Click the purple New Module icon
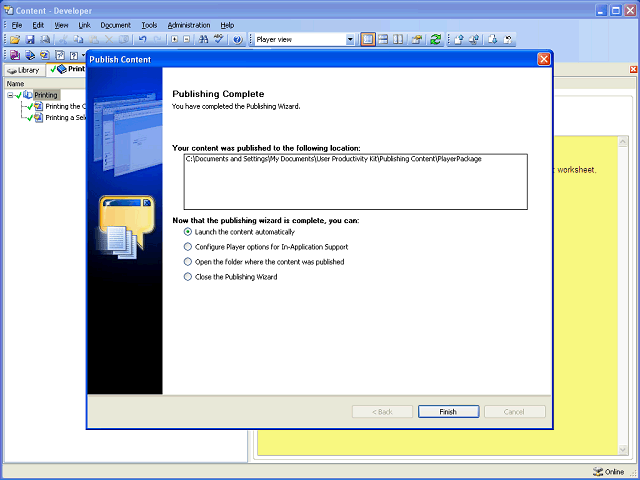 tap(15, 55)
